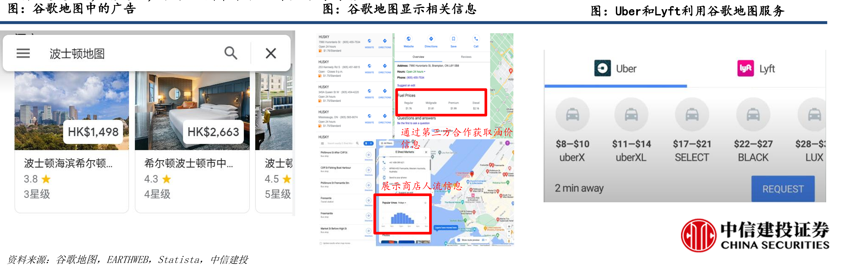Open website for Husky on Kennedy Rd

tap(369, 68)
